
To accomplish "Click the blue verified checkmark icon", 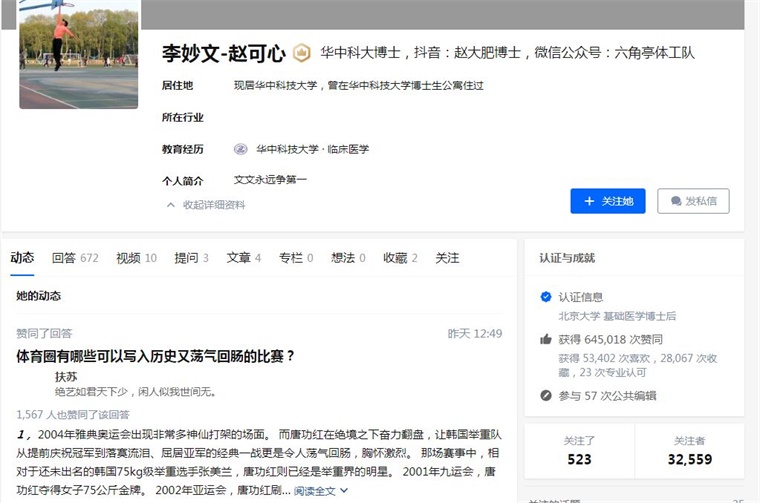I will tap(546, 297).
